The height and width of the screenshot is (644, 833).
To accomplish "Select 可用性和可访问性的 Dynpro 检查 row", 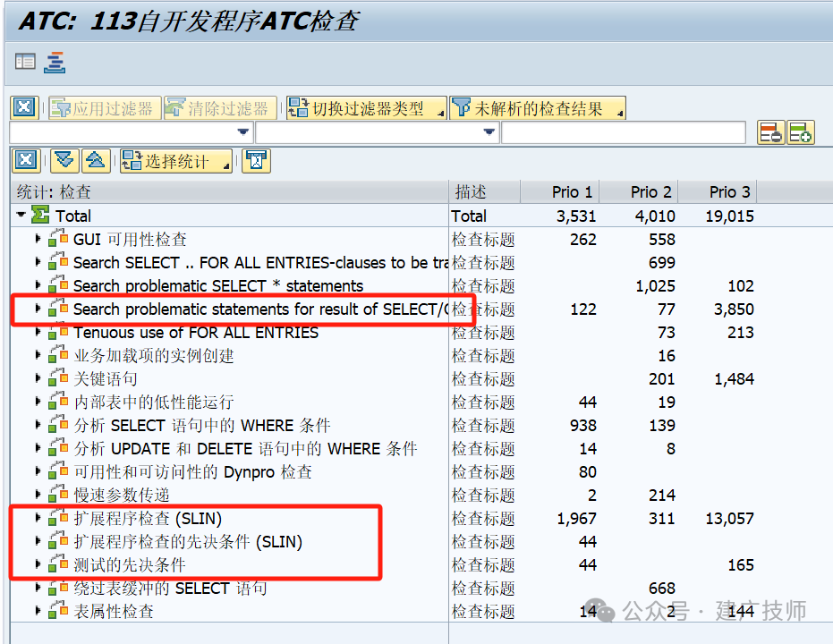I will pos(192,472).
